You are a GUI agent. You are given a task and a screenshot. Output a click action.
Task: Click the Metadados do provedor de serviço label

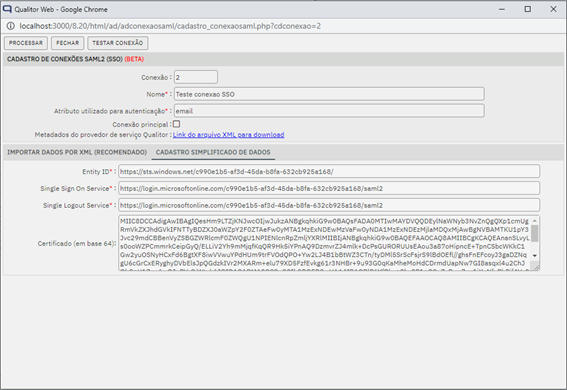(x=102, y=135)
